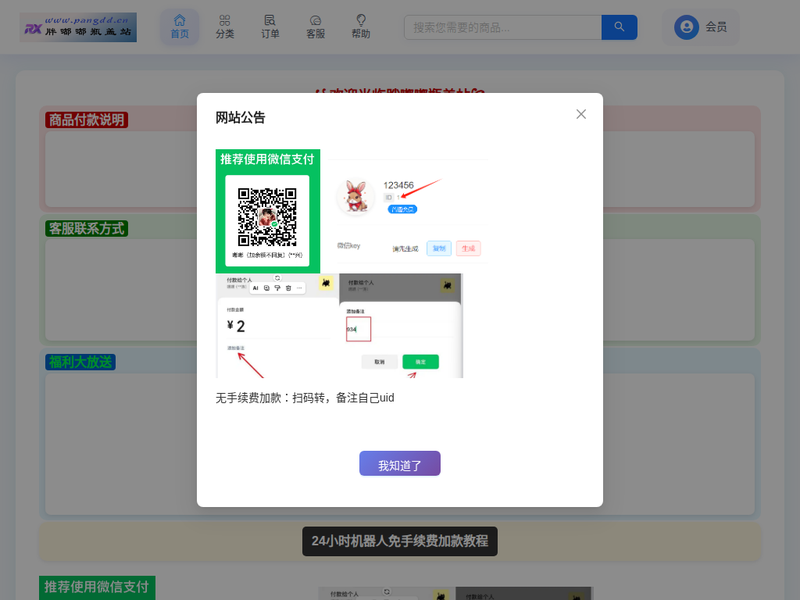Click the 我知道了 button
The height and width of the screenshot is (600, 800).
tap(399, 463)
